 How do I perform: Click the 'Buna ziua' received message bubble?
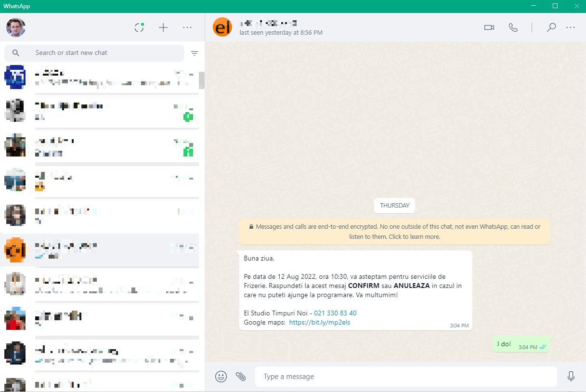(356, 290)
